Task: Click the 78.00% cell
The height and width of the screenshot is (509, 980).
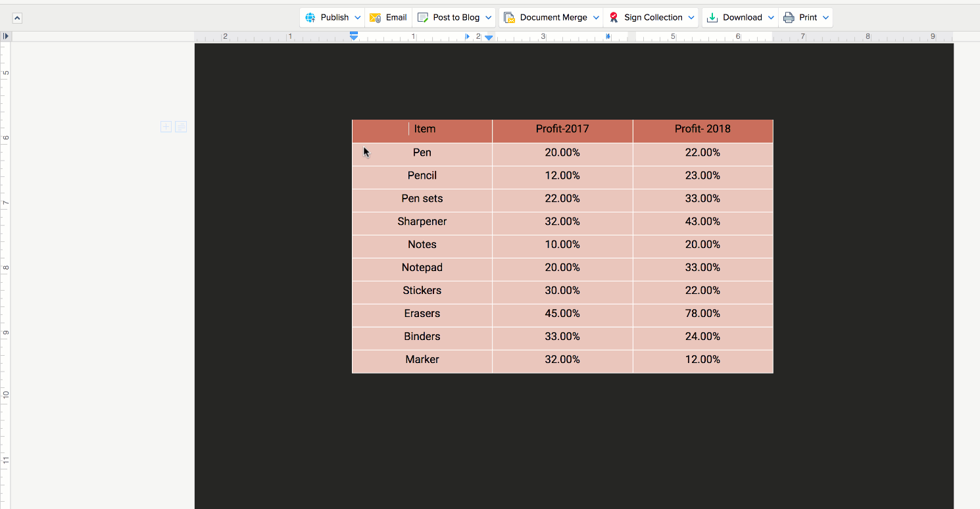Action: point(703,316)
